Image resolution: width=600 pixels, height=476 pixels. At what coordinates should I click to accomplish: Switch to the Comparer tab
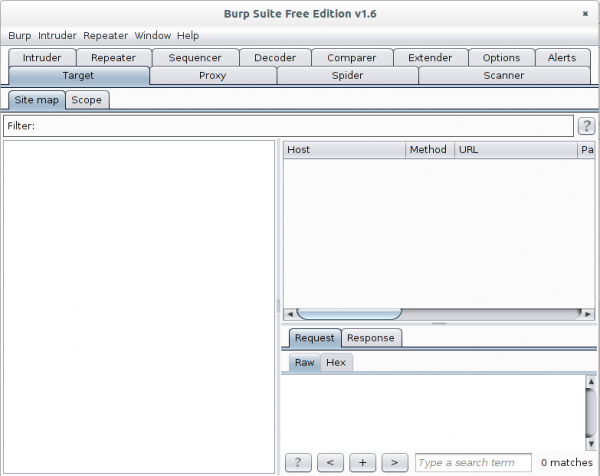click(352, 58)
